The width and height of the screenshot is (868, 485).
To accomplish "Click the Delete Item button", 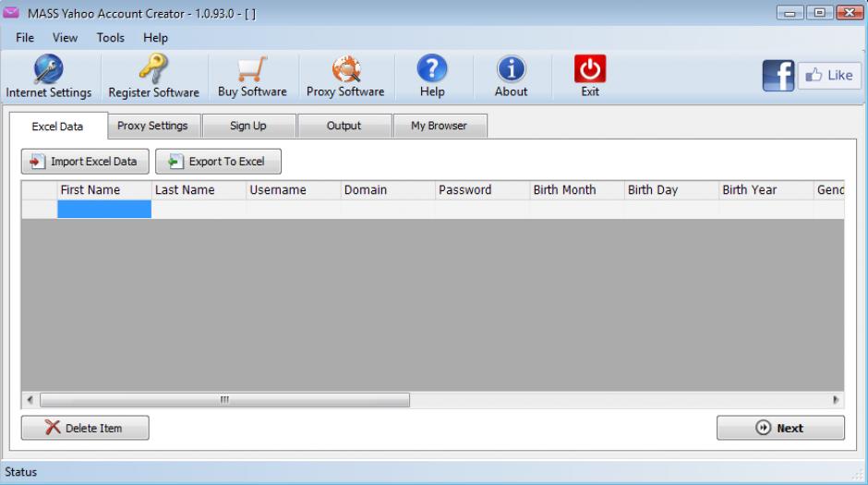I will point(85,428).
